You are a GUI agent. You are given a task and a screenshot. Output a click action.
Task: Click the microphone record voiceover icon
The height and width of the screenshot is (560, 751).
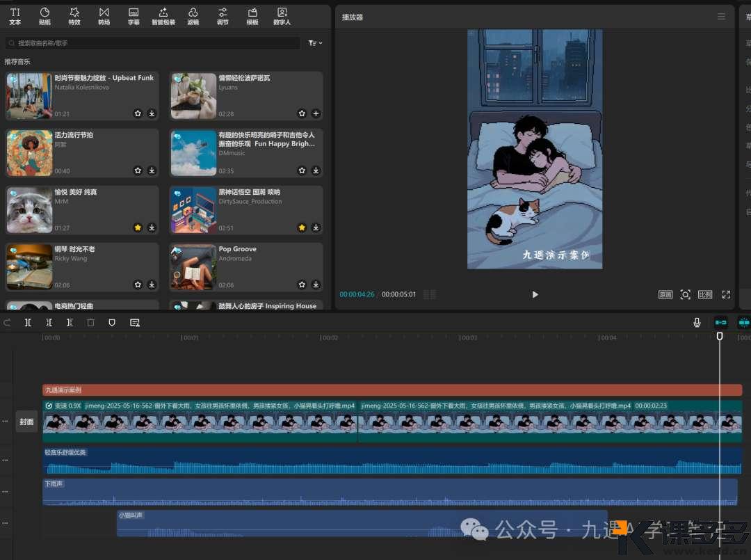point(697,323)
